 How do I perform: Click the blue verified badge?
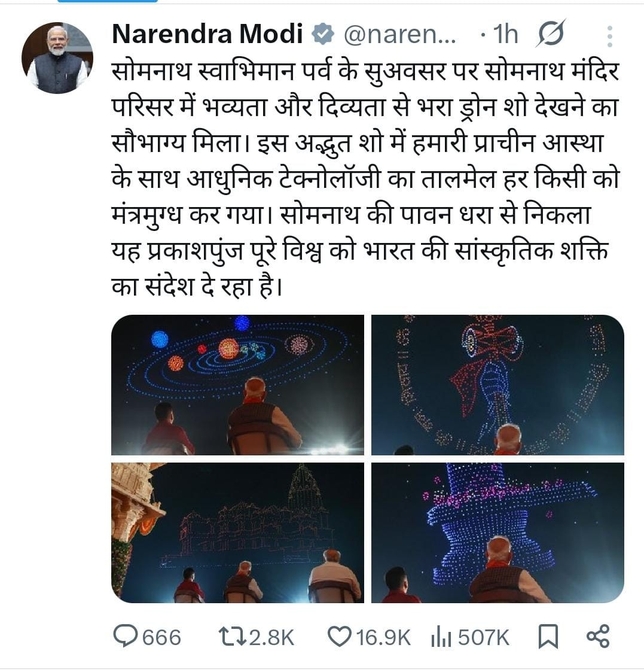[x=323, y=35]
